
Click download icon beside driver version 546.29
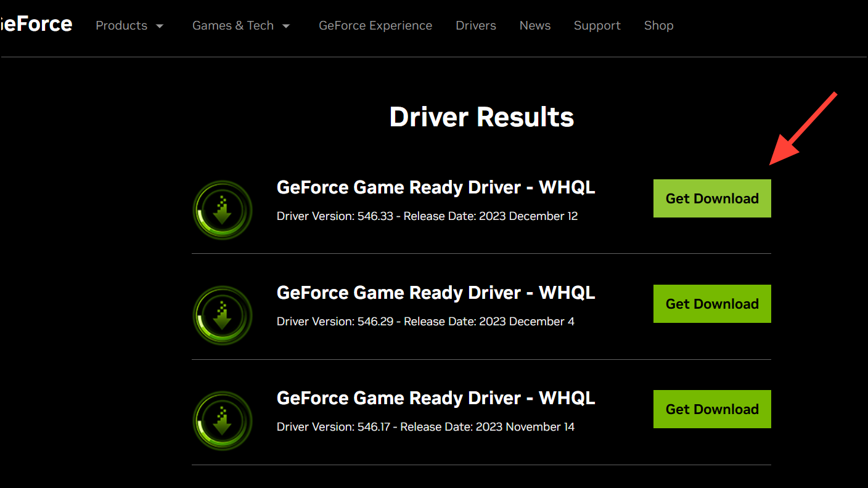(x=223, y=315)
